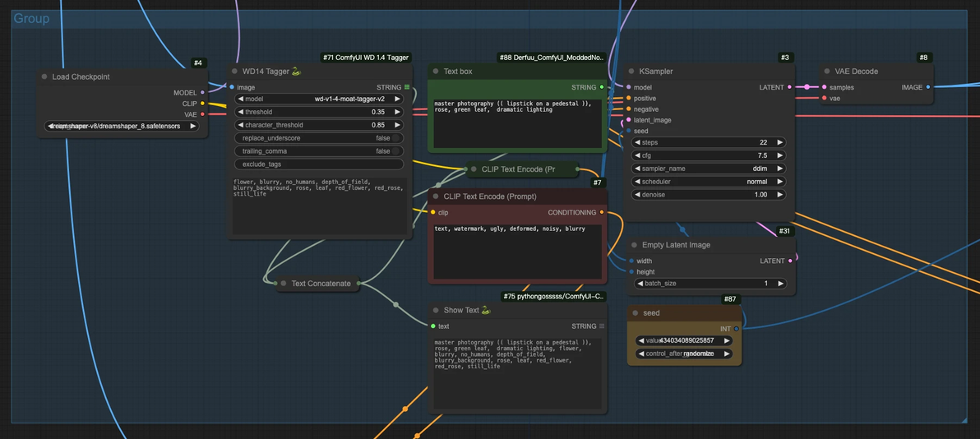
Task: Click the negative prompt text area
Action: (x=517, y=252)
